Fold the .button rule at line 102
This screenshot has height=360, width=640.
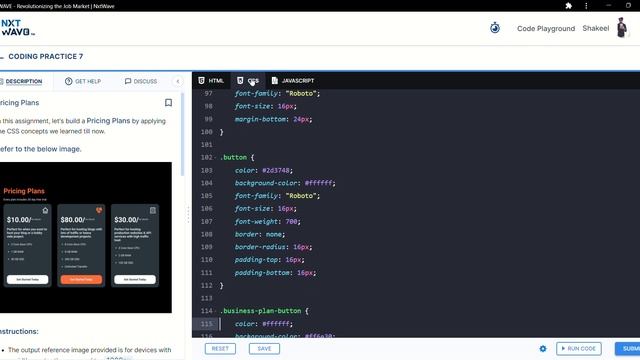pos(215,158)
